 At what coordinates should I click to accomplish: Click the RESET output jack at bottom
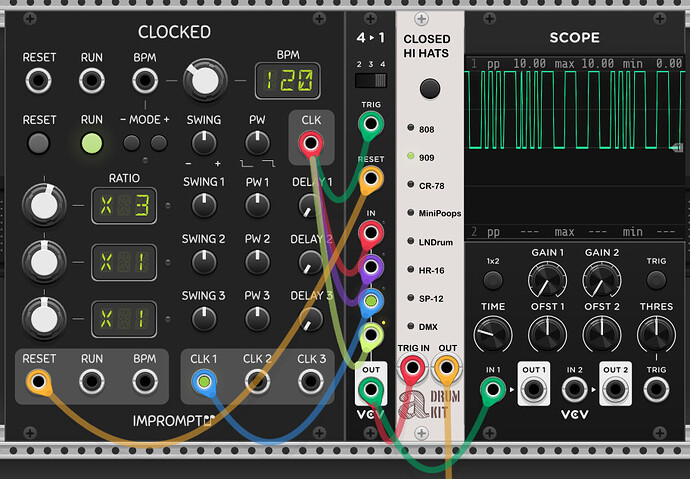[x=39, y=380]
